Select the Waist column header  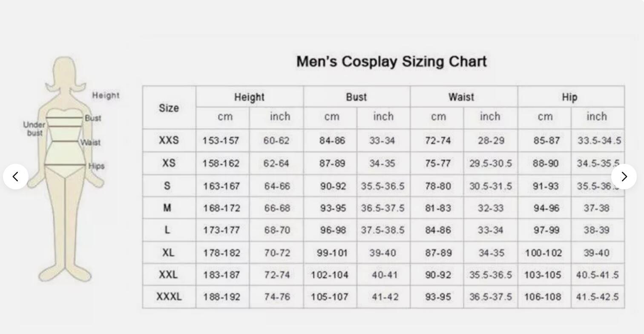point(461,97)
